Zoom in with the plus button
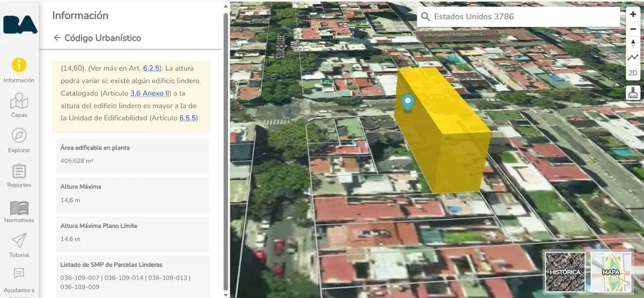The image size is (644, 298). coord(633,14)
